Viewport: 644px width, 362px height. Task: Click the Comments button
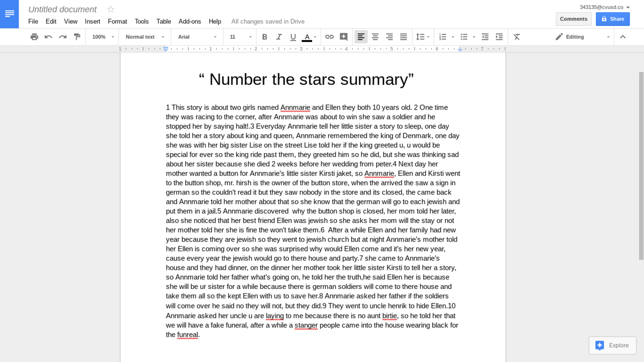tap(573, 19)
